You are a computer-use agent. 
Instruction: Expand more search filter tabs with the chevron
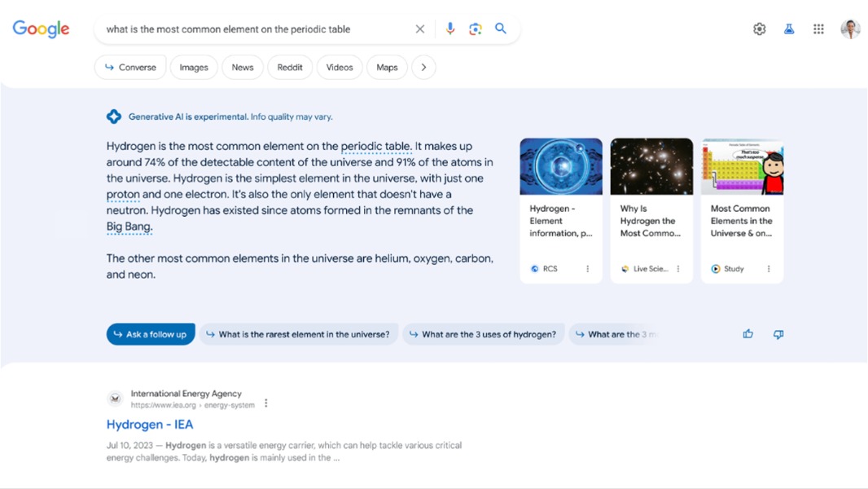[424, 67]
